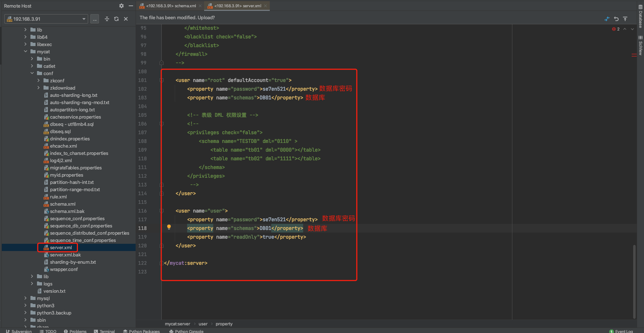Click the collapse all icon in Remote Host

coord(107,19)
